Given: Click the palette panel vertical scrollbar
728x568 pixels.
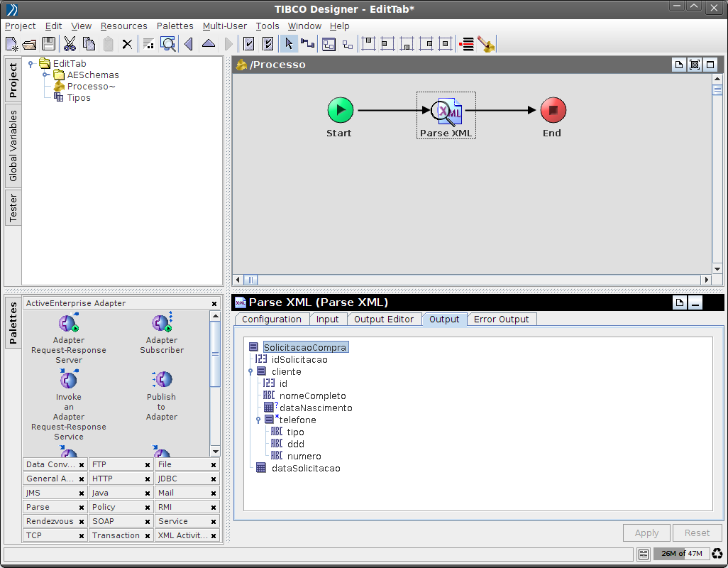Looking at the screenshot, I should point(215,355).
